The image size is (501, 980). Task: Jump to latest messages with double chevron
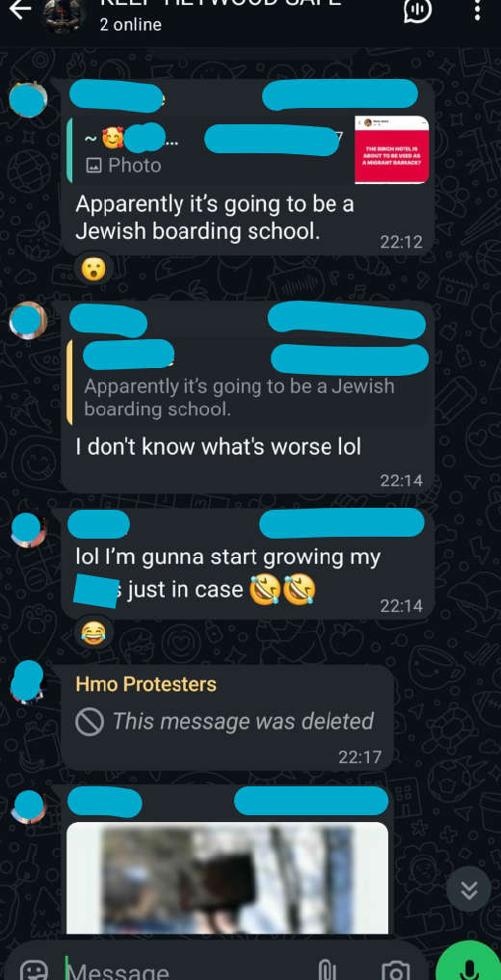tap(469, 888)
